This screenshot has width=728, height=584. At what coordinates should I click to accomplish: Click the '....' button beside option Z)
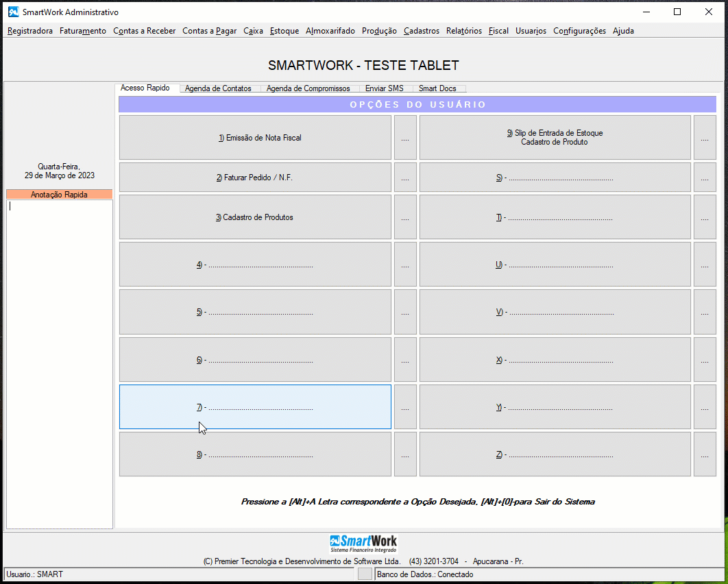(705, 454)
